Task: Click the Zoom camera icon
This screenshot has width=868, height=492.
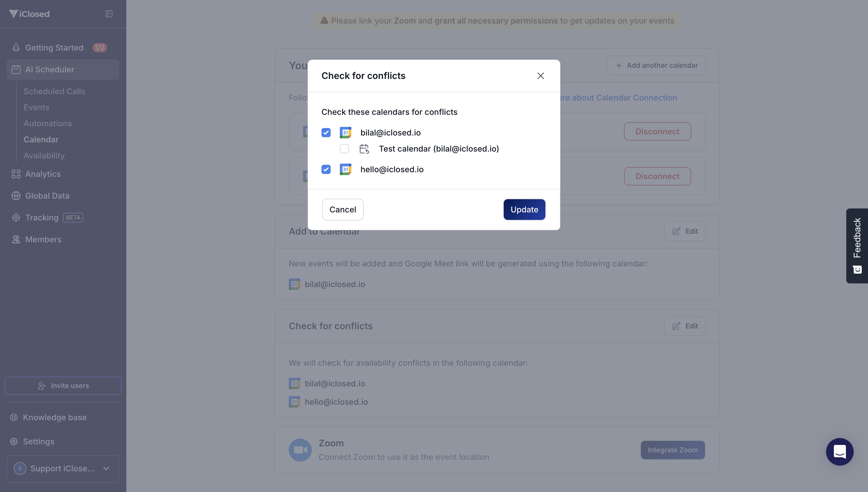Action: coord(300,450)
